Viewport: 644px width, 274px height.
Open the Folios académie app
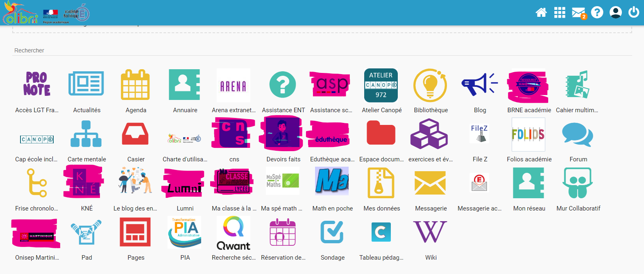click(528, 134)
